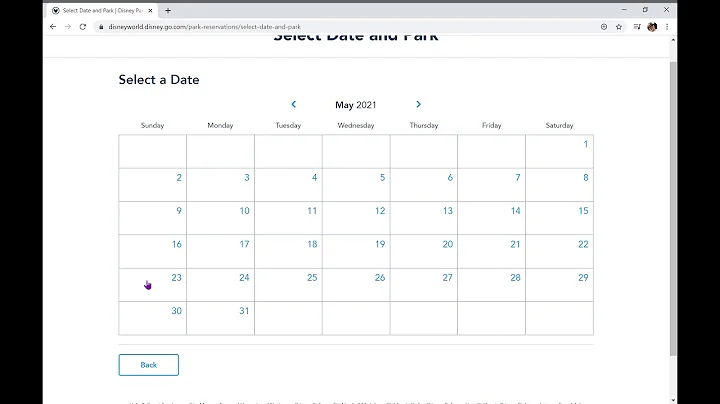720x404 pixels.
Task: Choose May 3 date
Action: point(220,185)
